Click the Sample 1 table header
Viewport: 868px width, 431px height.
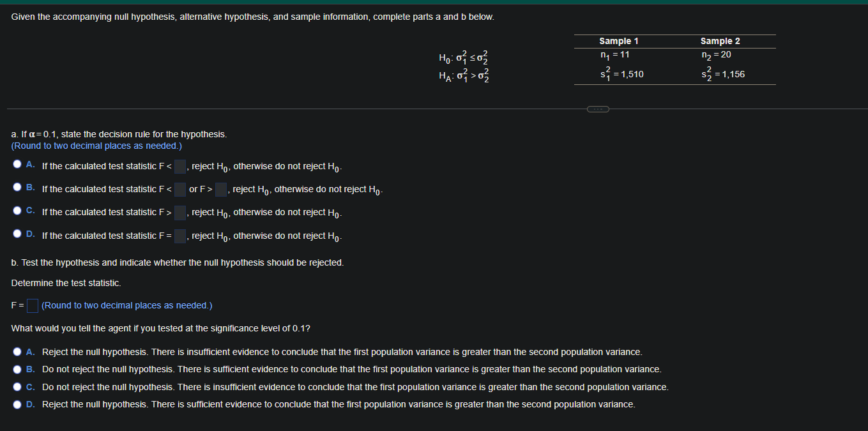618,41
